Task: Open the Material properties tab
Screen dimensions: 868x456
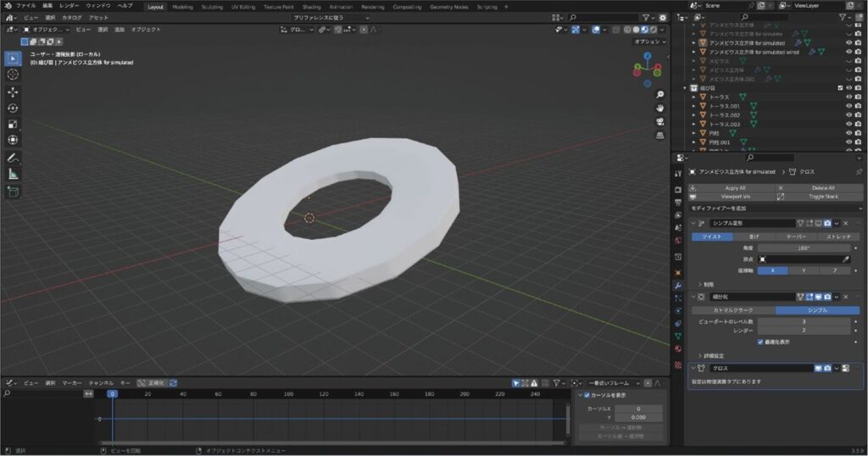Action: pyautogui.click(x=678, y=348)
